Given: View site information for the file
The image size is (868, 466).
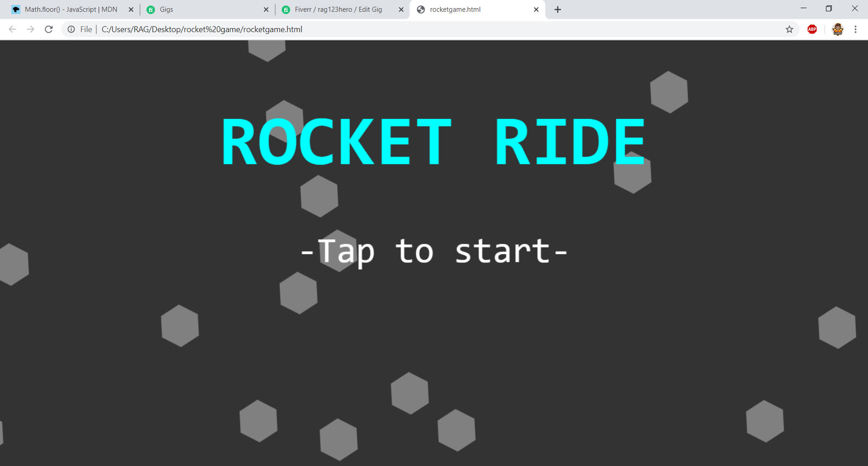Looking at the screenshot, I should coord(71,29).
